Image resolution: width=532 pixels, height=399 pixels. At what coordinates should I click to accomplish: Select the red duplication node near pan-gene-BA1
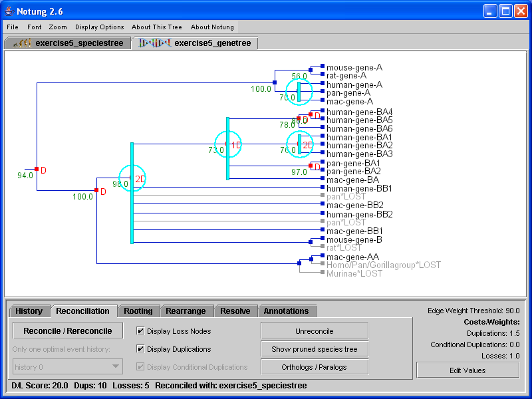coord(311,166)
